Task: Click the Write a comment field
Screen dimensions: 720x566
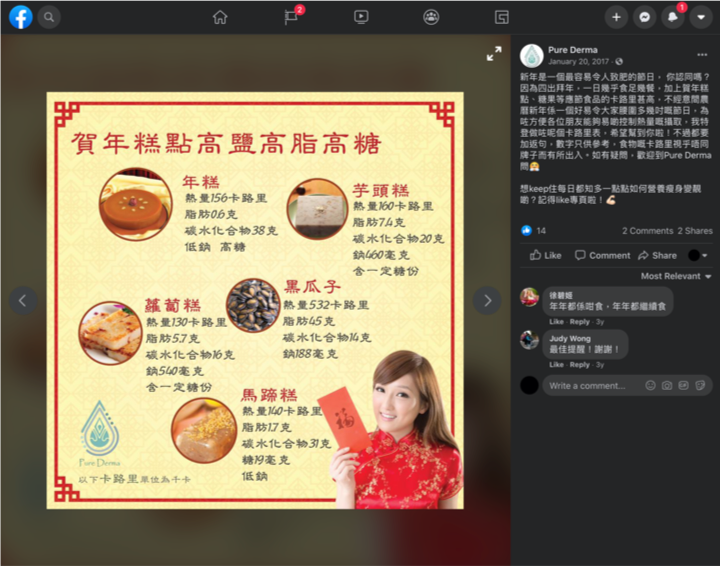Action: coord(590,385)
